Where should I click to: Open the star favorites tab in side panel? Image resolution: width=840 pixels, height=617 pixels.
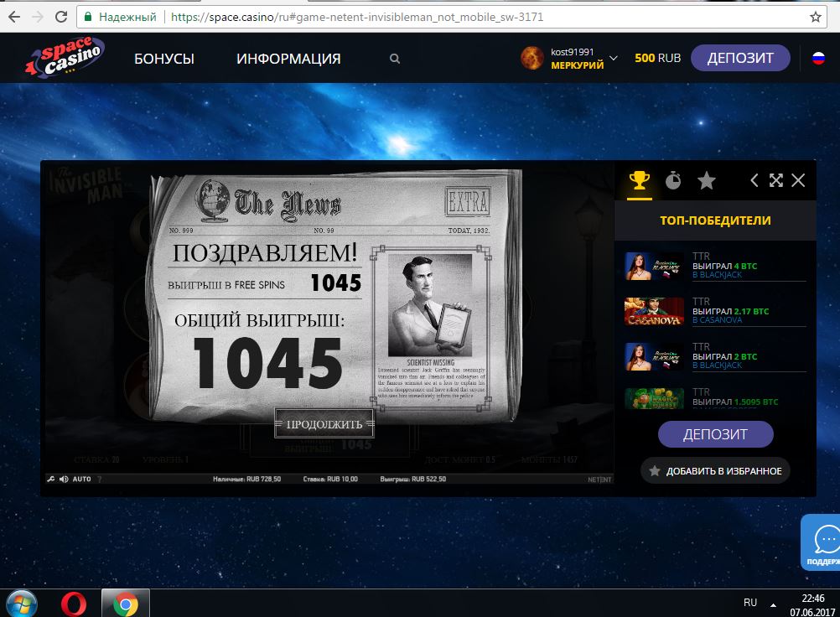pyautogui.click(x=707, y=180)
